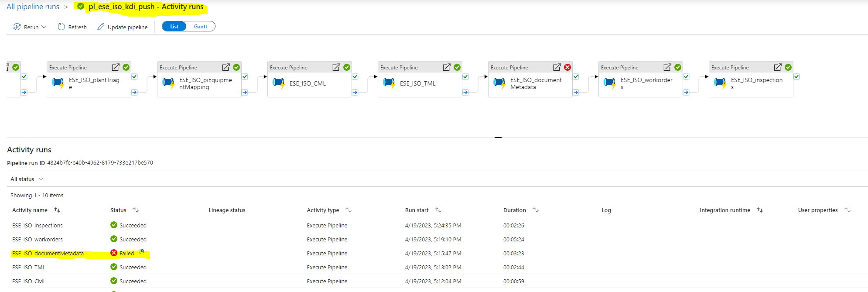Viewport: 868px width, 292px height.
Task: Sort by User properties column
Action: click(847, 210)
